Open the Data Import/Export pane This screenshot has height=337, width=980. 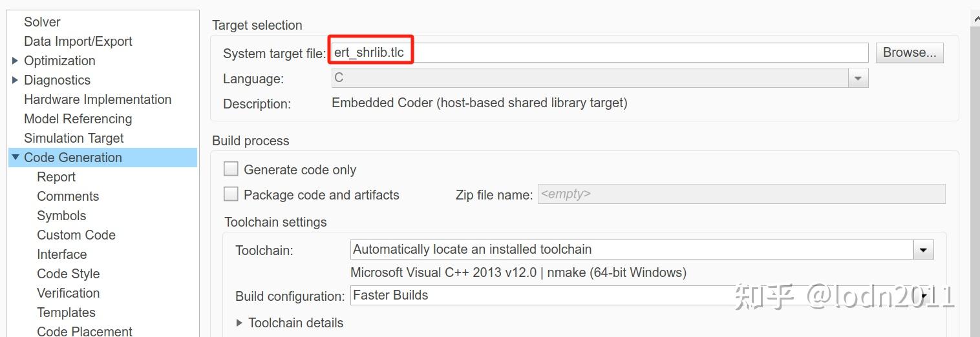click(x=78, y=41)
